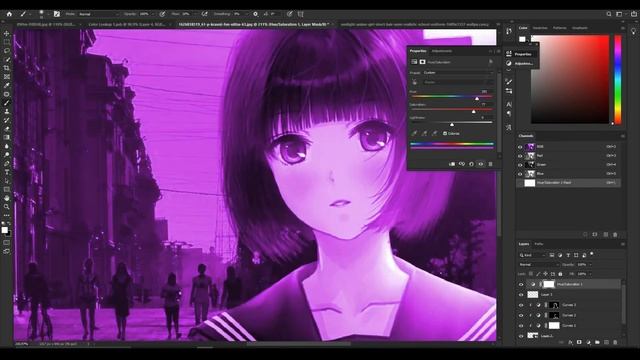Pick the first eyedropper in Hue/Saturation properties
This screenshot has width=640, height=360.
[x=414, y=133]
